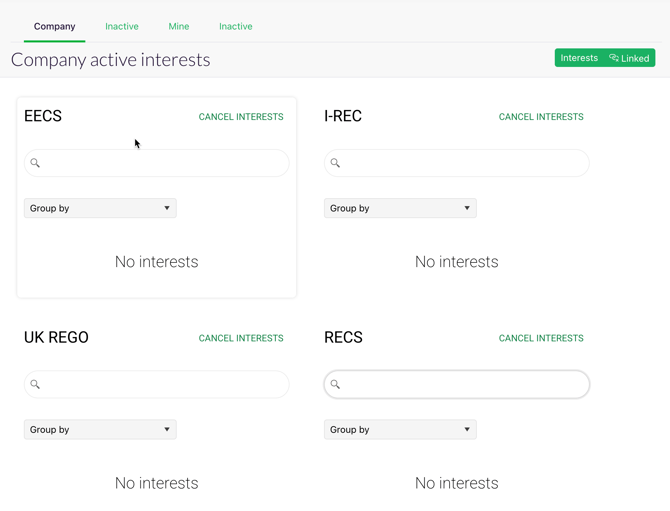Screen dimensions: 670x511
Task: Open the Company tab
Action: [x=55, y=26]
